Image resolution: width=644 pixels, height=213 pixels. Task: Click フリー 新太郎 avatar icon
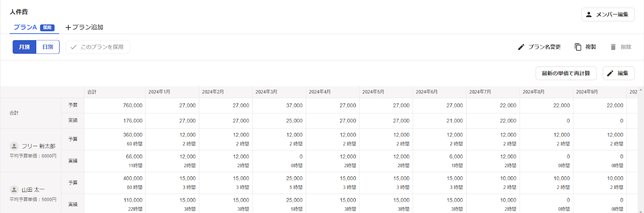(14, 146)
